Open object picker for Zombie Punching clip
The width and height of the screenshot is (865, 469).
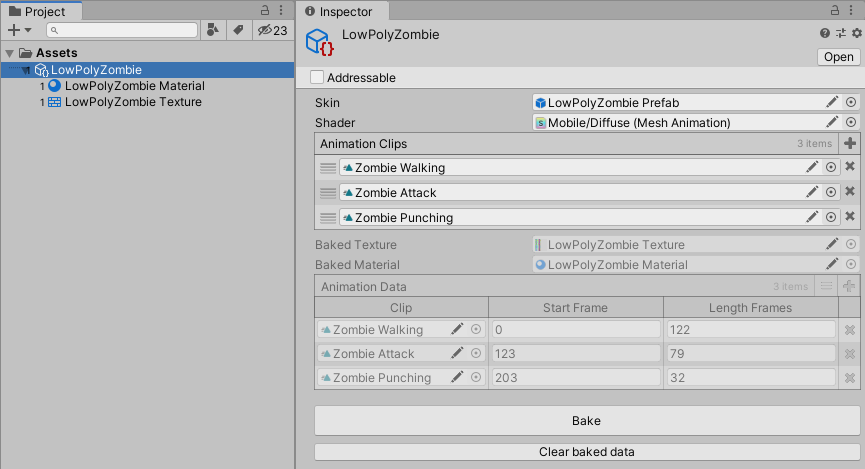[831, 217]
